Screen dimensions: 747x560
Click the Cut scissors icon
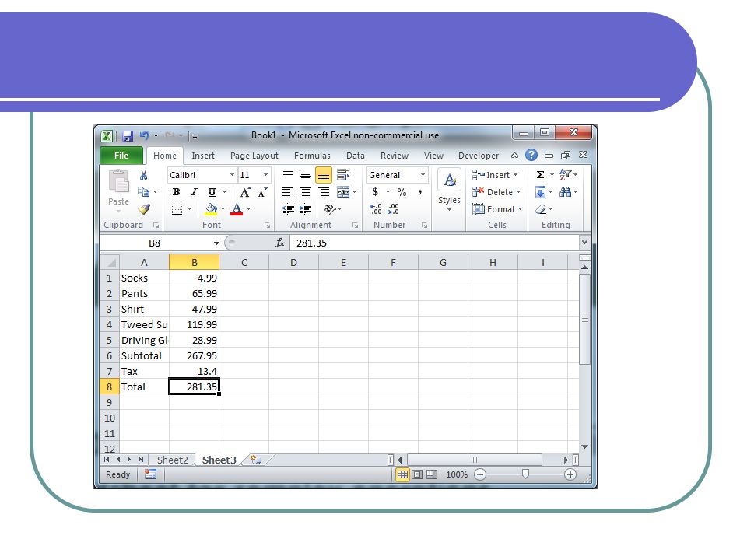coord(143,175)
